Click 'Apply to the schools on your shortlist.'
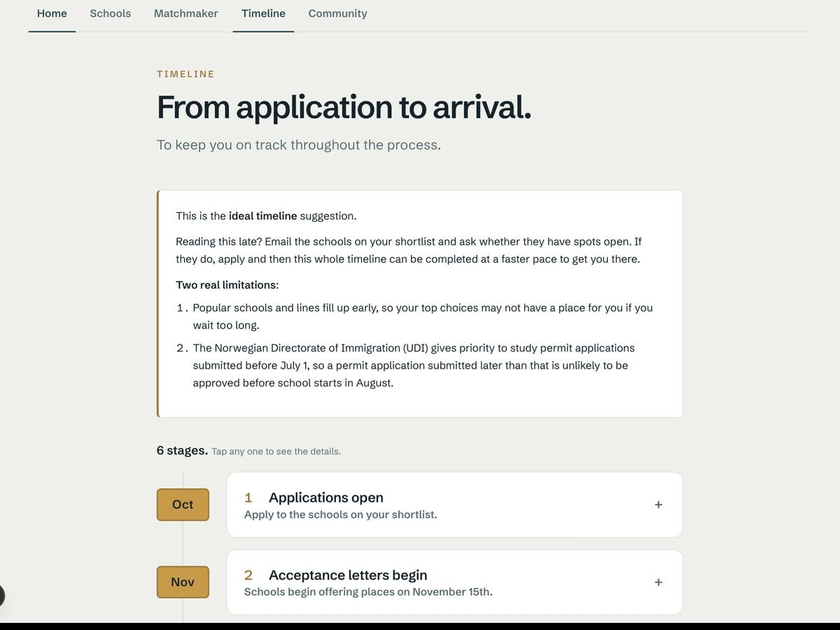The height and width of the screenshot is (630, 840). click(x=340, y=514)
